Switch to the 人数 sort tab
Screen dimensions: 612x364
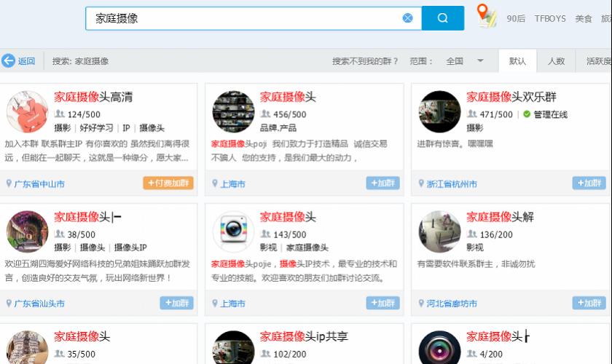(556, 61)
